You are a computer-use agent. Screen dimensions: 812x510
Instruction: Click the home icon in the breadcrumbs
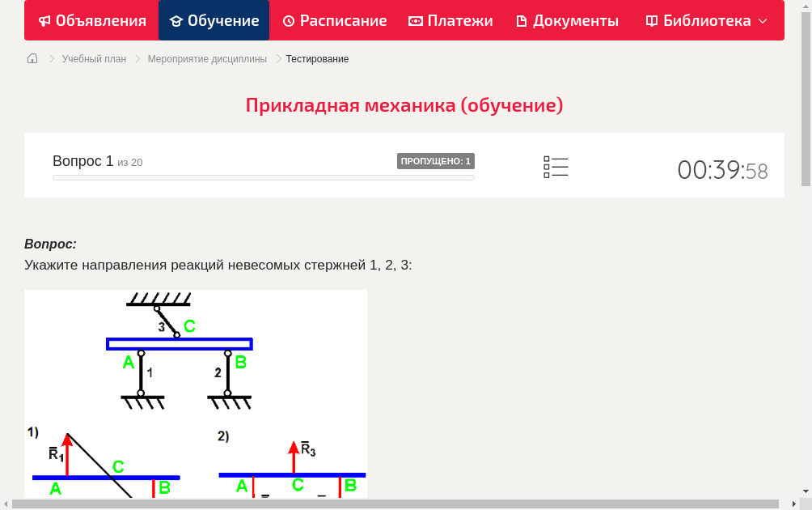pos(32,58)
